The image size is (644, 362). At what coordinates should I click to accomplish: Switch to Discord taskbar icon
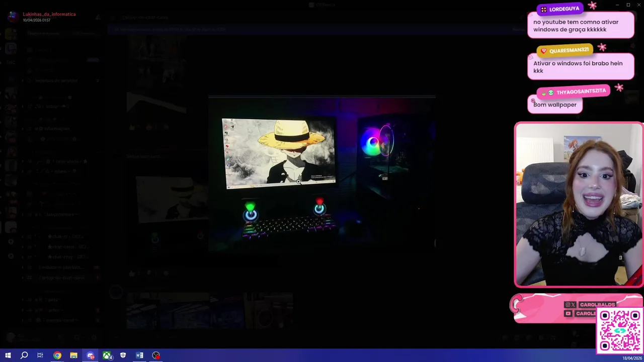pyautogui.click(x=91, y=355)
